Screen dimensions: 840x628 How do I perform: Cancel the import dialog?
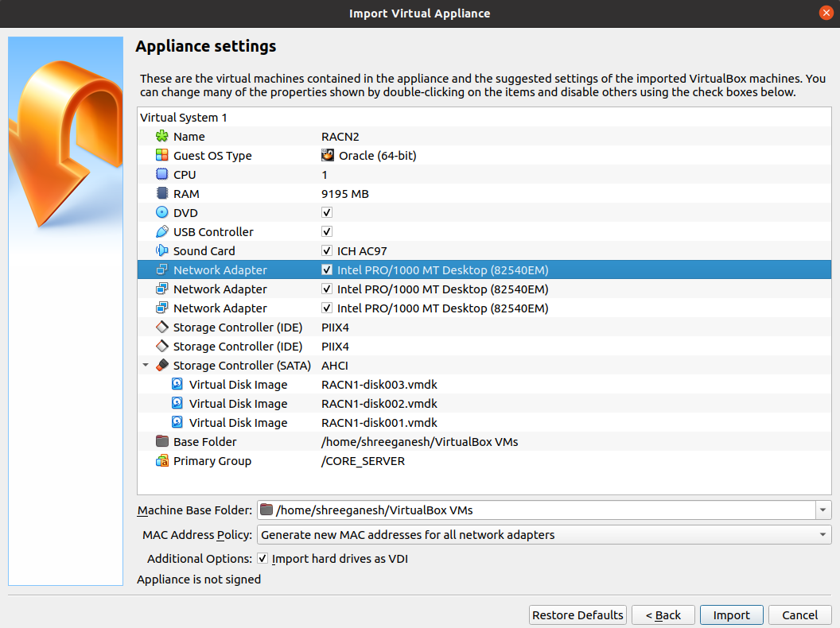pyautogui.click(x=799, y=615)
